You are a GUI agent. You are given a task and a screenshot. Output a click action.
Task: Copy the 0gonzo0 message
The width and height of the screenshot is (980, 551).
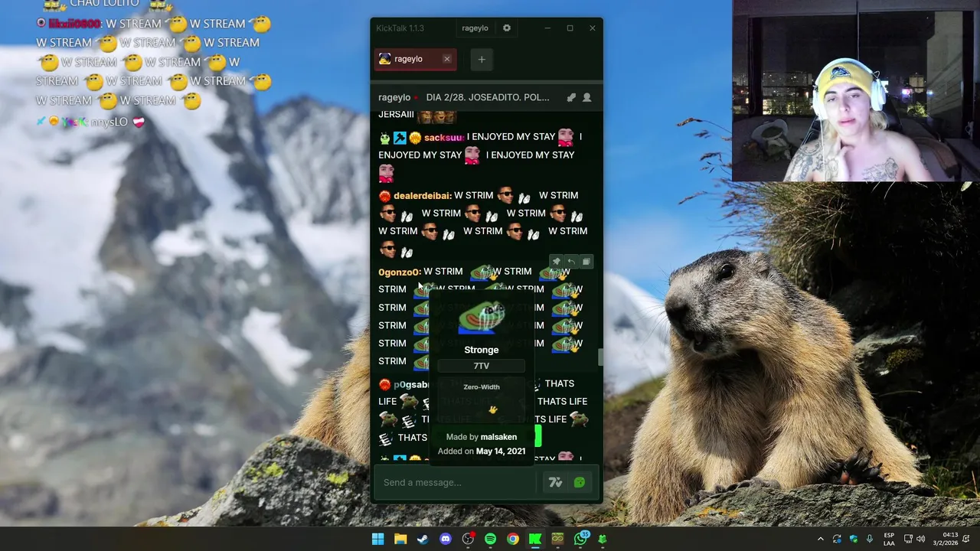point(586,262)
